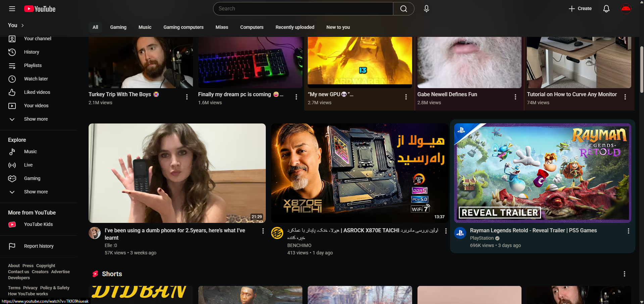This screenshot has width=644, height=304.
Task: Click the page vertical scrollbar
Action: pyautogui.click(x=642, y=70)
